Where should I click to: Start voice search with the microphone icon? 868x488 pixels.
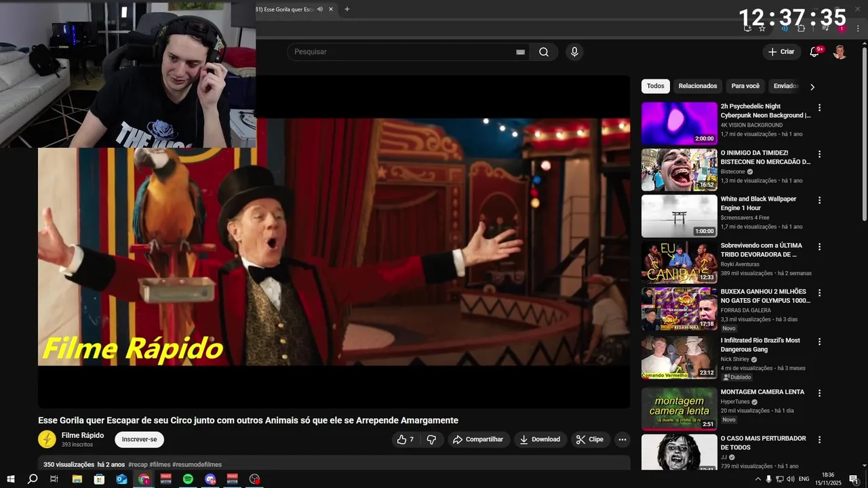574,52
